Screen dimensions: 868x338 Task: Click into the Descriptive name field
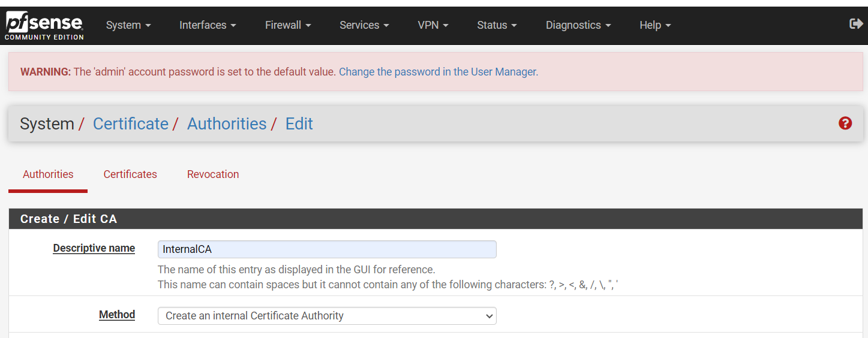[x=327, y=249]
